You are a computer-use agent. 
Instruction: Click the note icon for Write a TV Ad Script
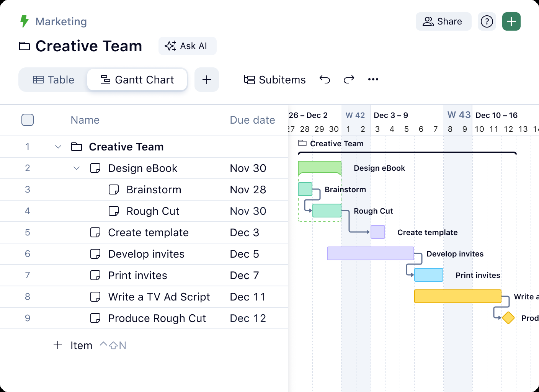pyautogui.click(x=95, y=297)
